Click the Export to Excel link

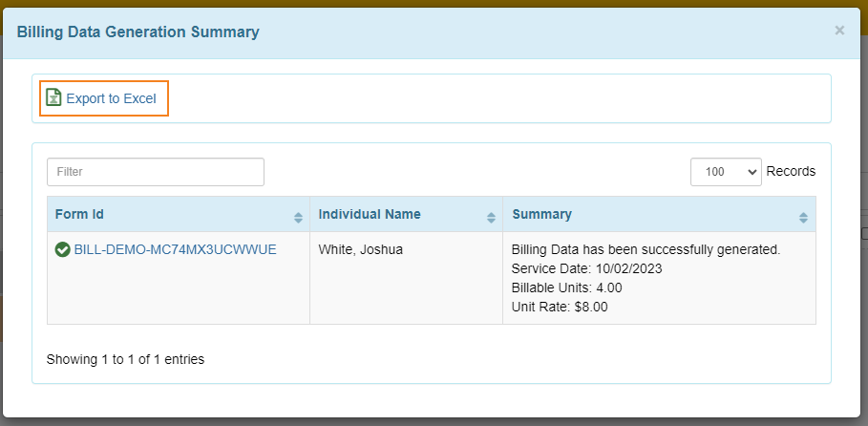112,98
